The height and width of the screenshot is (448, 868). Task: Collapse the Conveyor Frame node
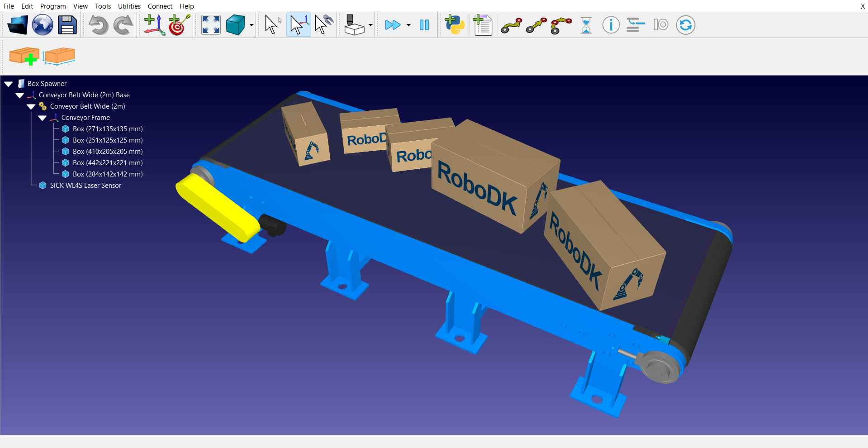coord(42,118)
